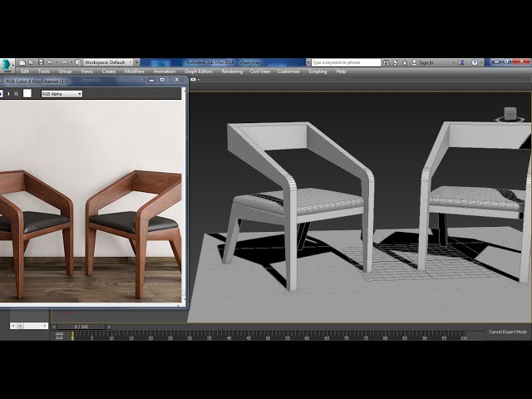
Task: Open the Scripting menu
Action: pos(318,71)
